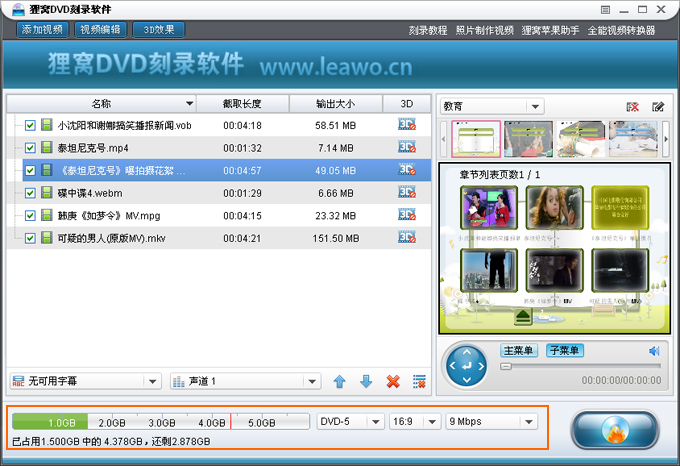
Task: Show previous menu templates with left arrow
Action: [443, 139]
